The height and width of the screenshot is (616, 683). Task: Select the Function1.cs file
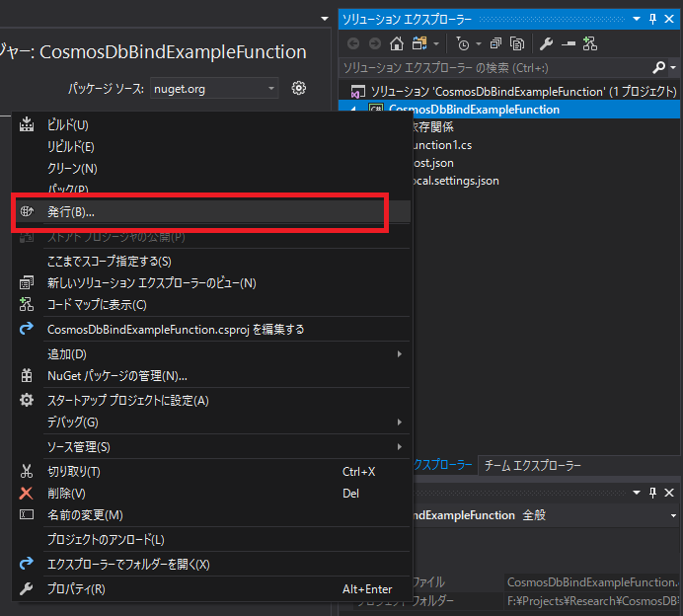tap(442, 145)
